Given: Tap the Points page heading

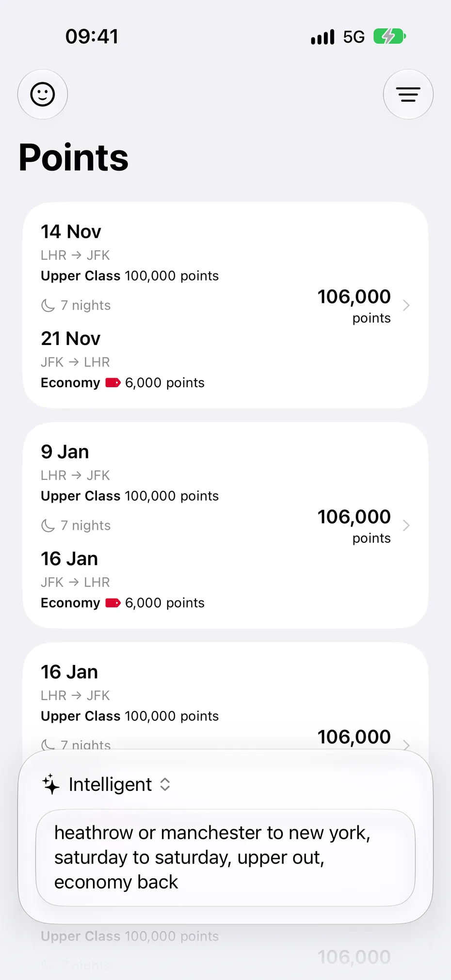Looking at the screenshot, I should pyautogui.click(x=74, y=158).
